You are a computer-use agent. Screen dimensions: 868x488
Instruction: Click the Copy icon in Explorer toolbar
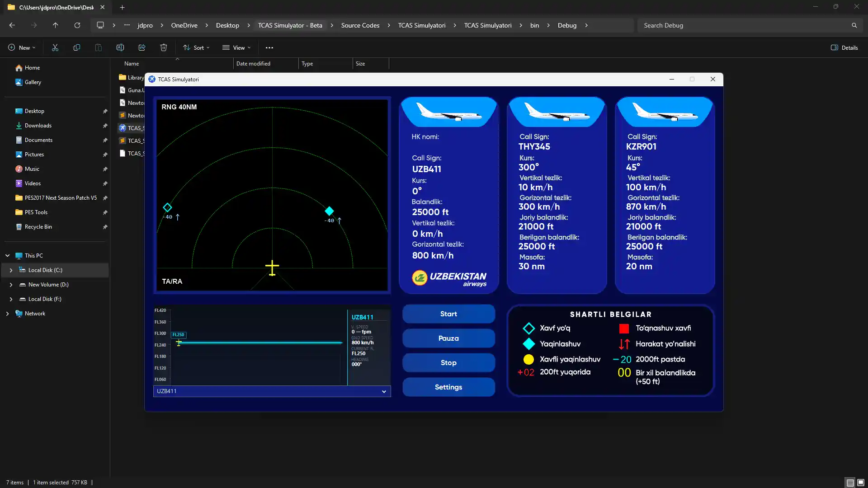click(77, 47)
